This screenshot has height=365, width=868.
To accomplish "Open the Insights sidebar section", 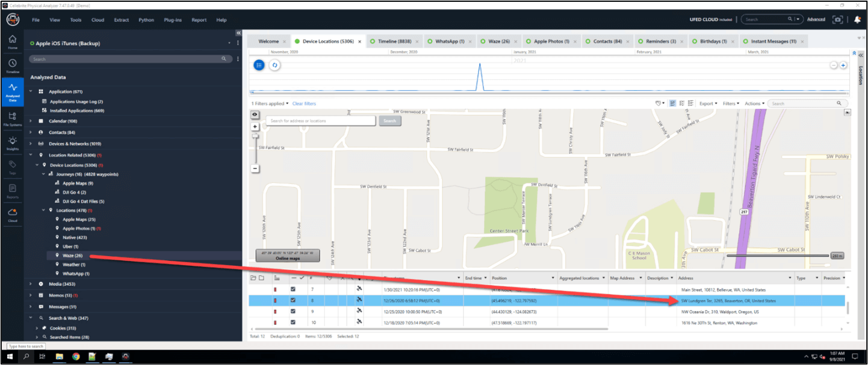I will coord(12,143).
